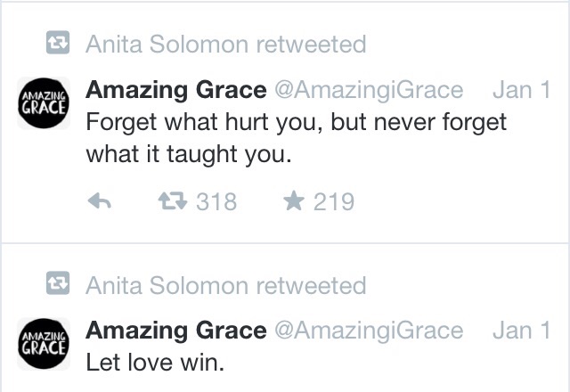Screen dimensions: 570x392
Task: Open the "Forget what hurt you" tweet text
Action: [297, 138]
